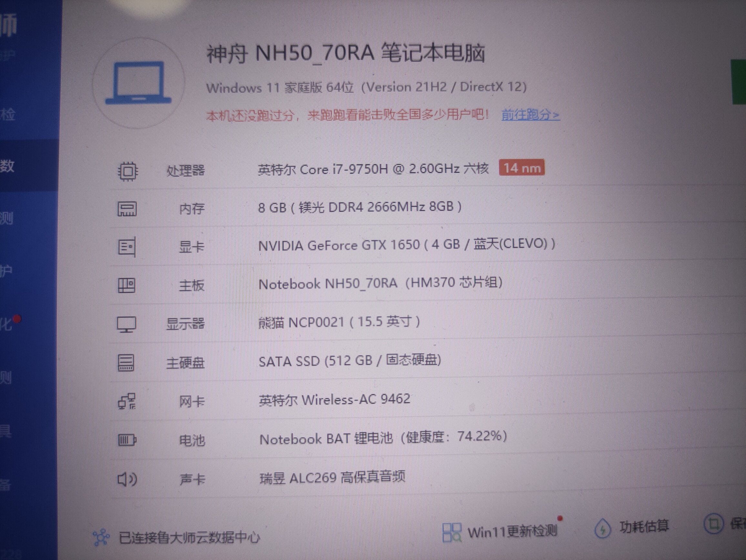This screenshot has width=746, height=560.
Task: Click the graphics card icon
Action: point(127,247)
